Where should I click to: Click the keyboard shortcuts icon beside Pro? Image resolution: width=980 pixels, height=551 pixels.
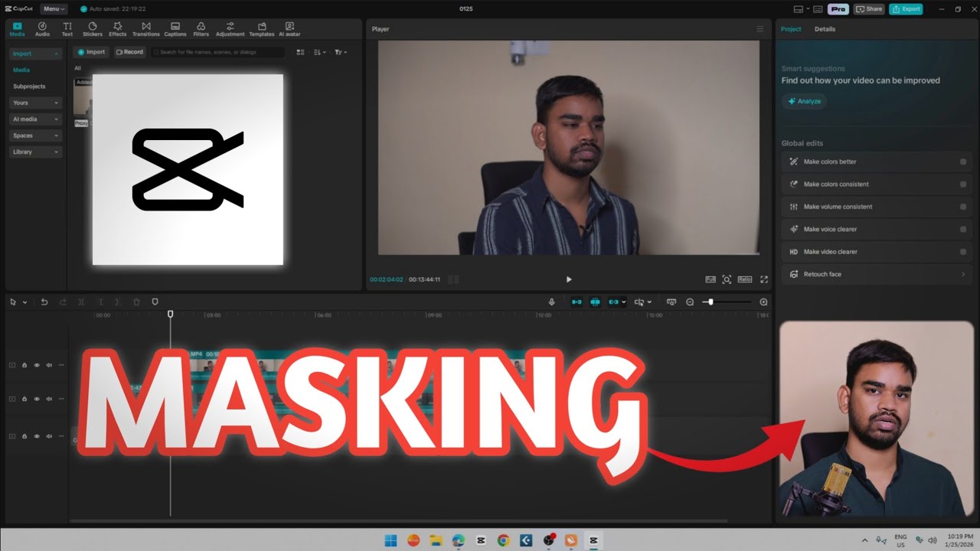click(818, 9)
